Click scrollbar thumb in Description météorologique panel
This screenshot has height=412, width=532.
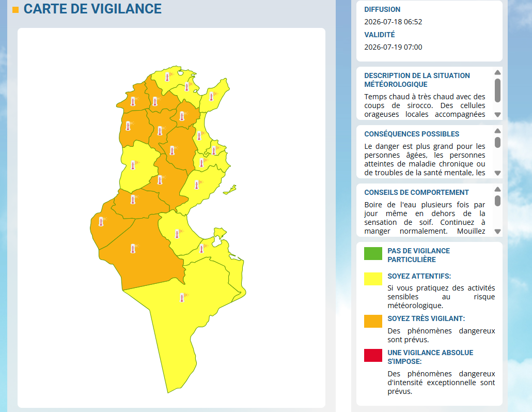[497, 90]
